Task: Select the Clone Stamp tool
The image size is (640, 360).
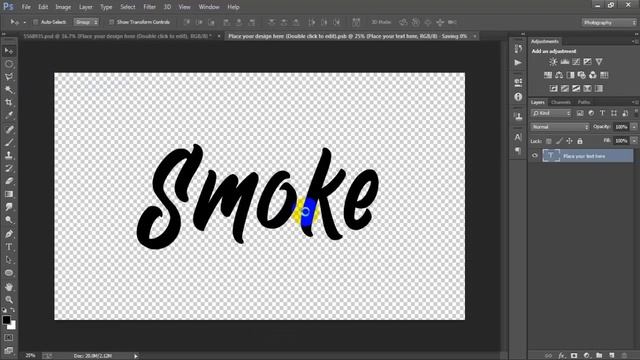Action: (x=9, y=155)
